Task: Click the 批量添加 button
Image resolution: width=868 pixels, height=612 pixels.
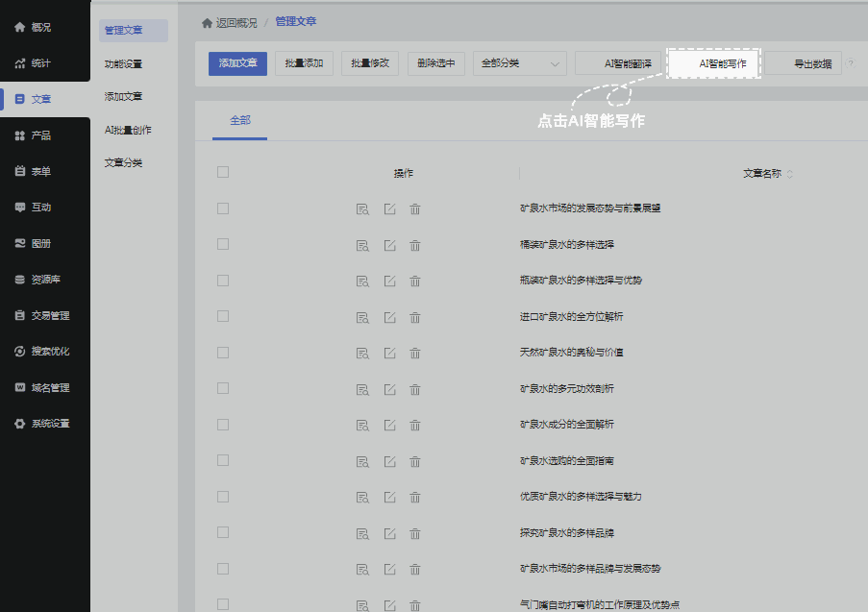Action: tap(304, 63)
